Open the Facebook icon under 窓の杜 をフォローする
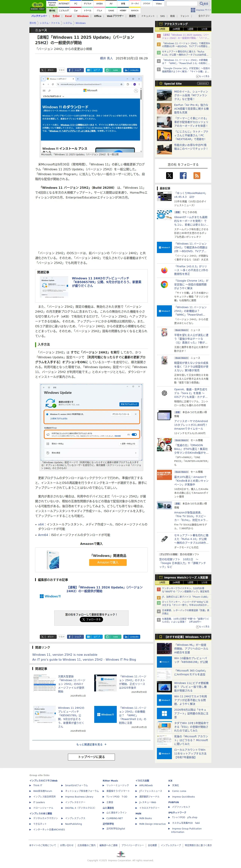This screenshot has height=868, width=241. (183, 176)
